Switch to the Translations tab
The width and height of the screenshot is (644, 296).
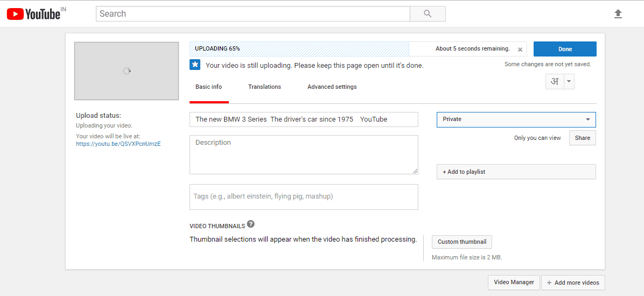[264, 87]
